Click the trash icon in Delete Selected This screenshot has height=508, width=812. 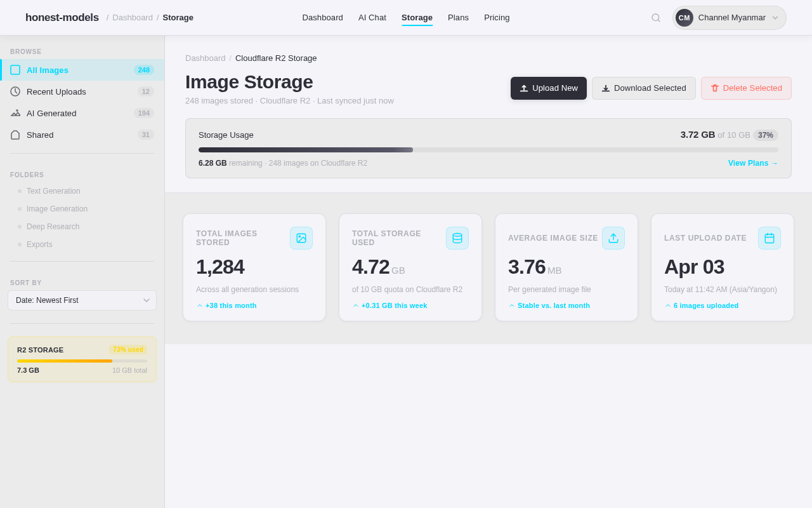[715, 88]
